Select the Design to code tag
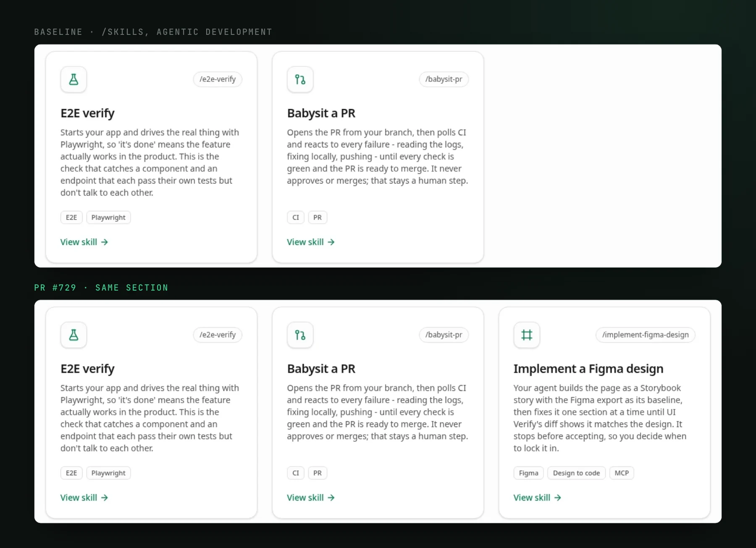The width and height of the screenshot is (756, 548). (x=577, y=473)
